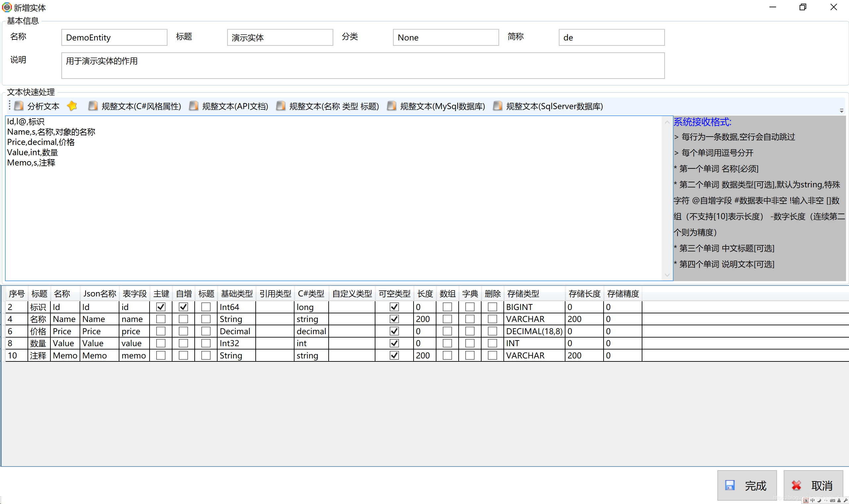Expand the toolbar overflow arrow
849x504 pixels.
(841, 111)
